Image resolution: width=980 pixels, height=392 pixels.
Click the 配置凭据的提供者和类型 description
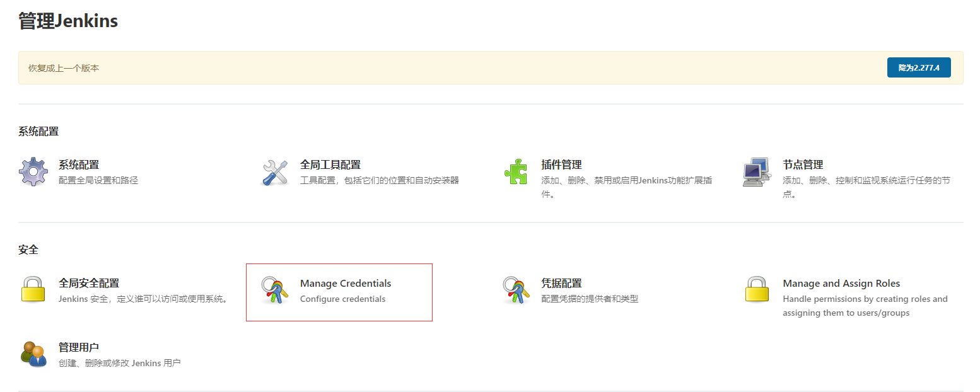click(x=590, y=299)
